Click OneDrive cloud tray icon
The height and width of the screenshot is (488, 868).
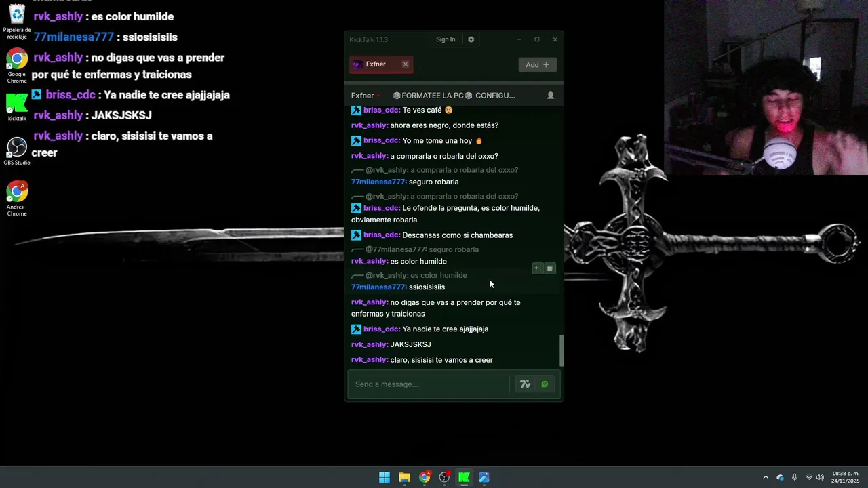click(x=780, y=477)
